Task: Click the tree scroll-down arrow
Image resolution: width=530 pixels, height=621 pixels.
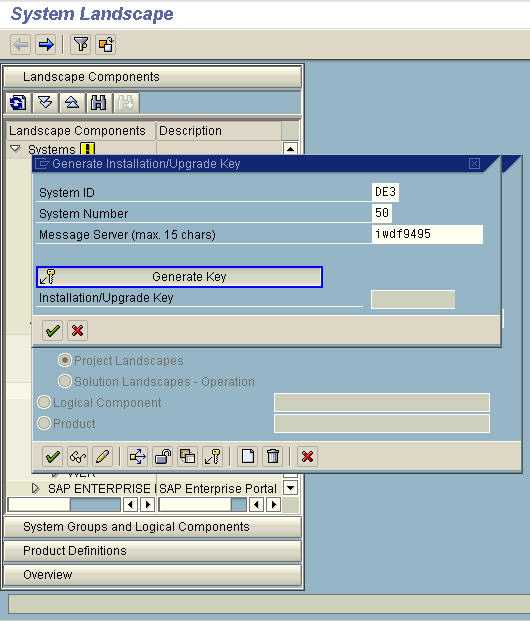Action: tap(290, 488)
